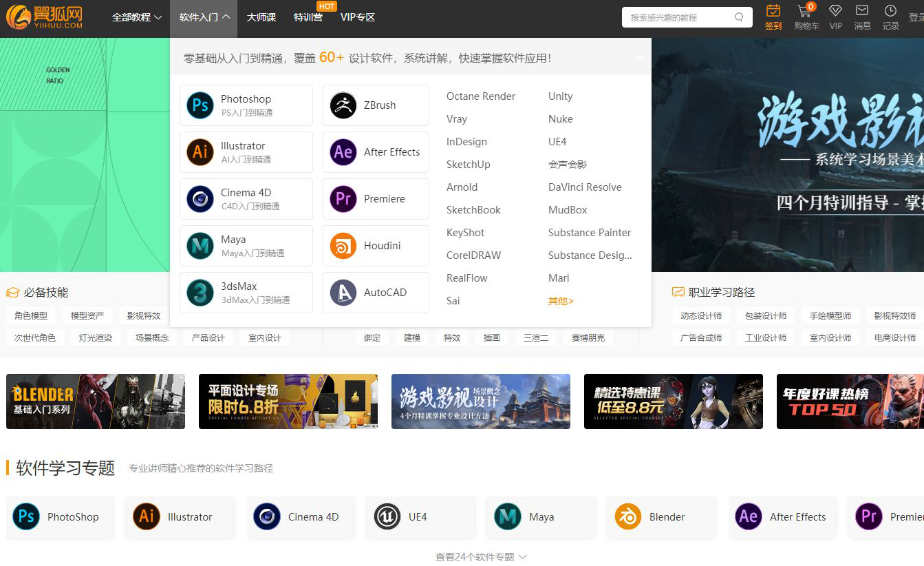Screen dimensions: 924x566
Task: Click the 包装设计师 career tag
Action: pos(766,315)
